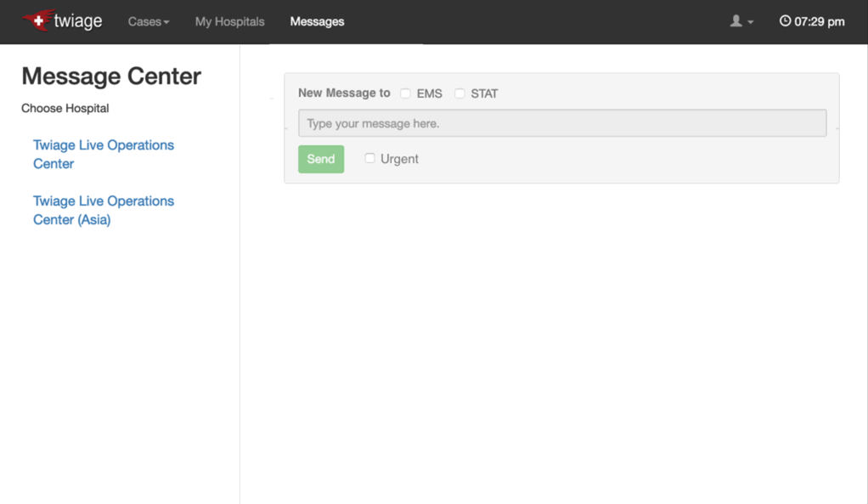Image resolution: width=868 pixels, height=504 pixels.
Task: Expand the caret beside the user icon
Action: [751, 22]
